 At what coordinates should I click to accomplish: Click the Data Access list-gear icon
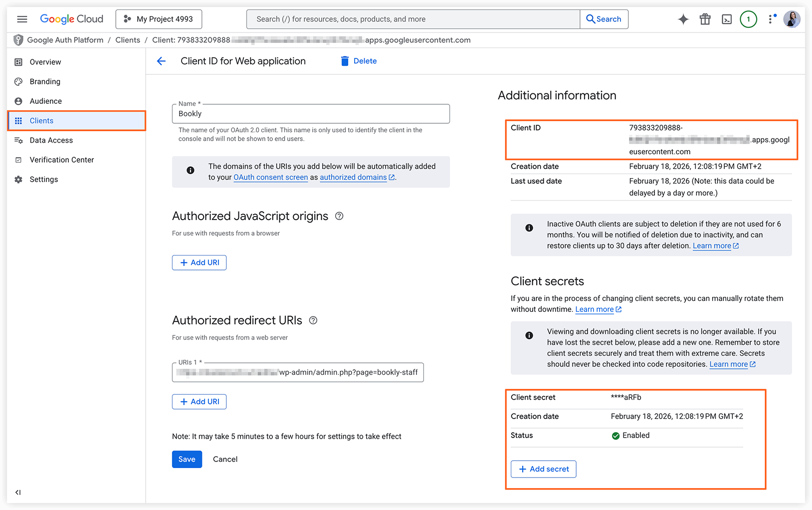[x=18, y=140]
